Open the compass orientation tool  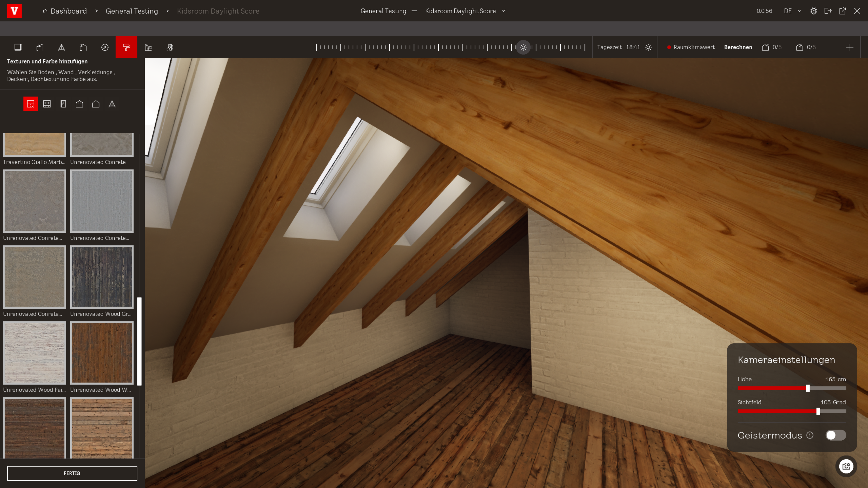pos(105,47)
